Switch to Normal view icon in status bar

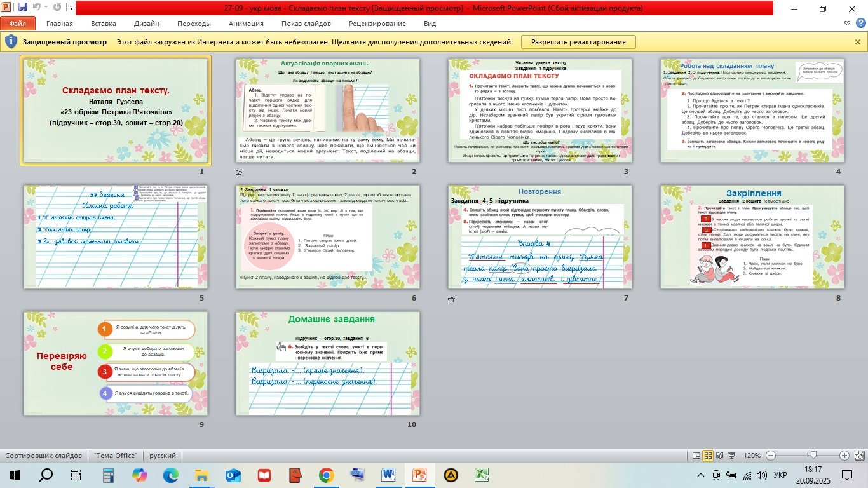[x=696, y=456]
